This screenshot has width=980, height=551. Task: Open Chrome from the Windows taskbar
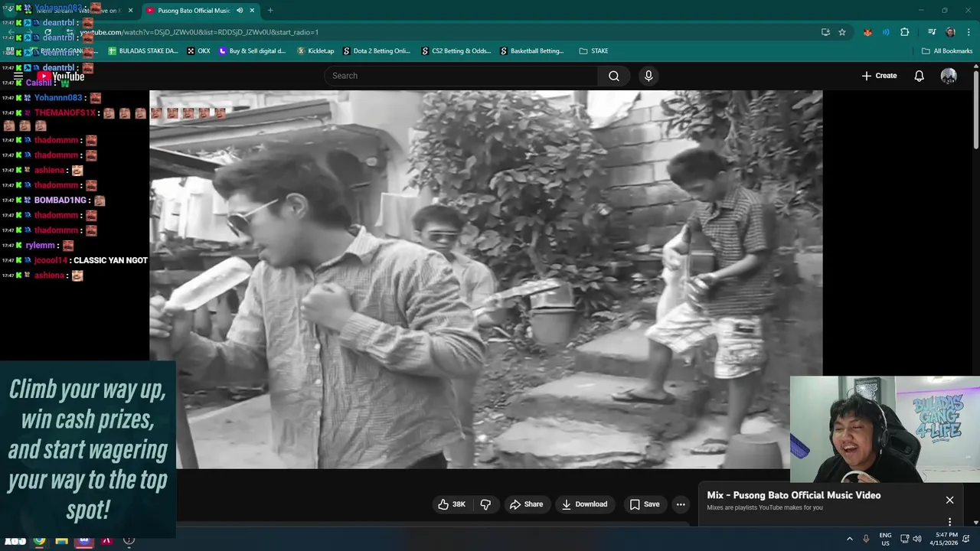tap(39, 540)
